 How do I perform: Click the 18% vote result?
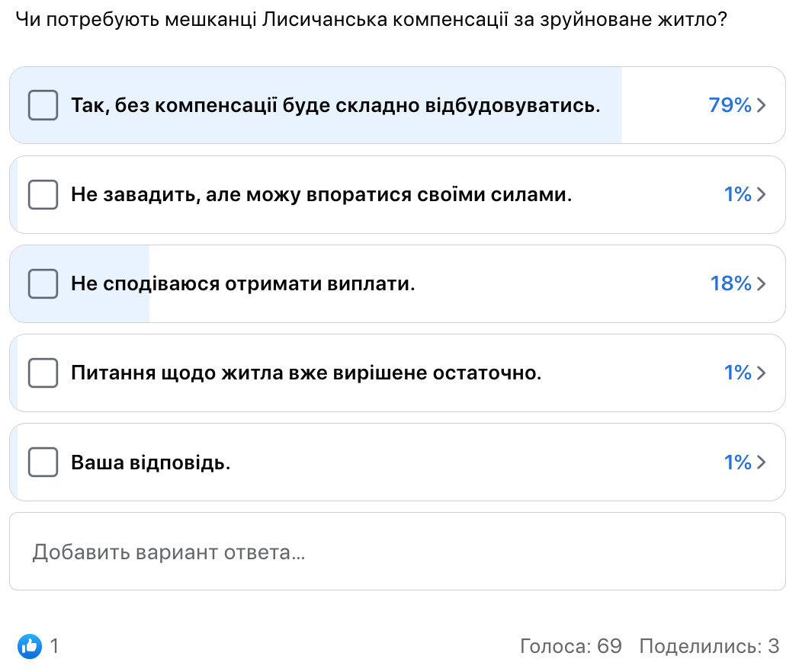(730, 283)
